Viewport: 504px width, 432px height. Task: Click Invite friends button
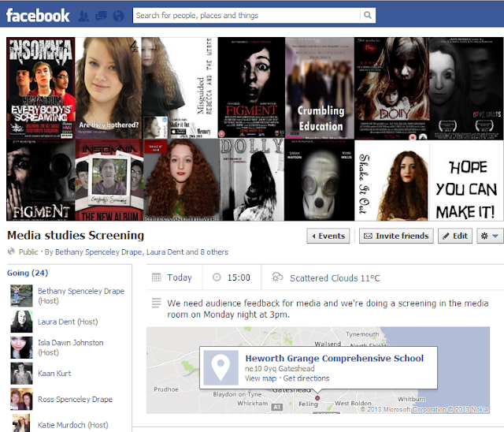(x=396, y=236)
